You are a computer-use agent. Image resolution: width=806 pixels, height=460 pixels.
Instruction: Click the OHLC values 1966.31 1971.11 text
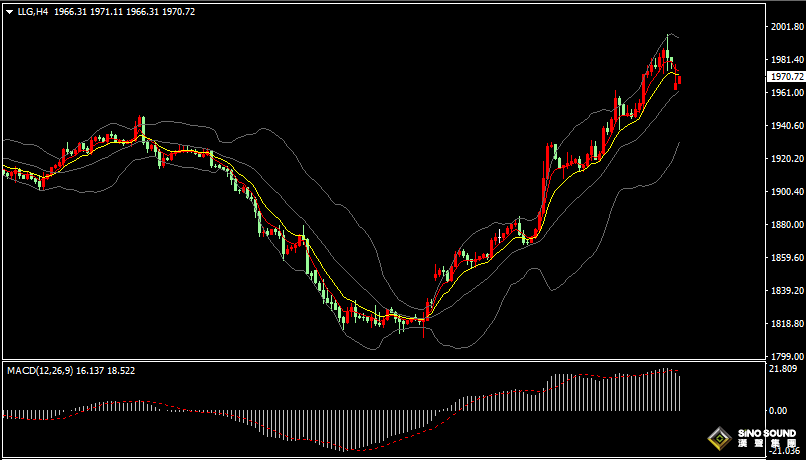pos(85,12)
